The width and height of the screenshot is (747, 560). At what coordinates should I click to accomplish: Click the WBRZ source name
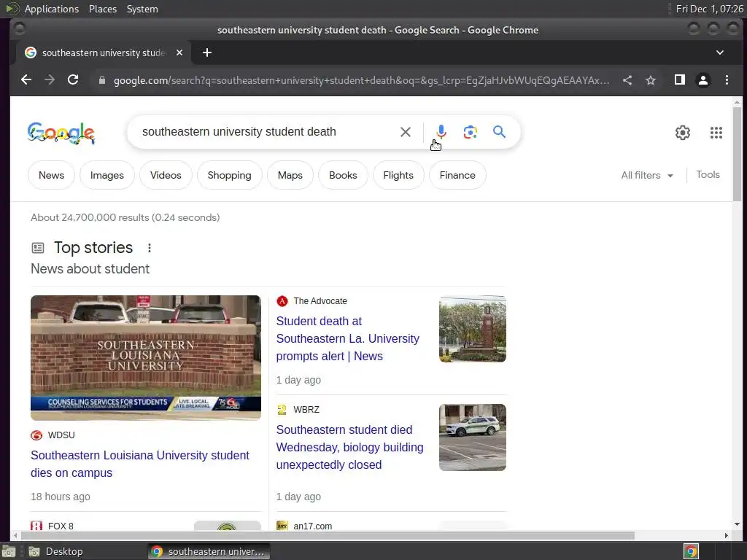306,410
